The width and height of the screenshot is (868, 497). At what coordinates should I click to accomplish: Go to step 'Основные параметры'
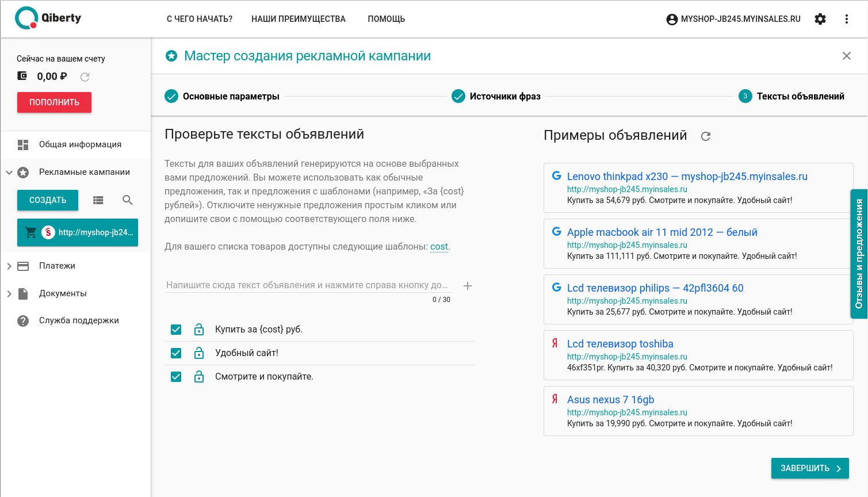[222, 96]
